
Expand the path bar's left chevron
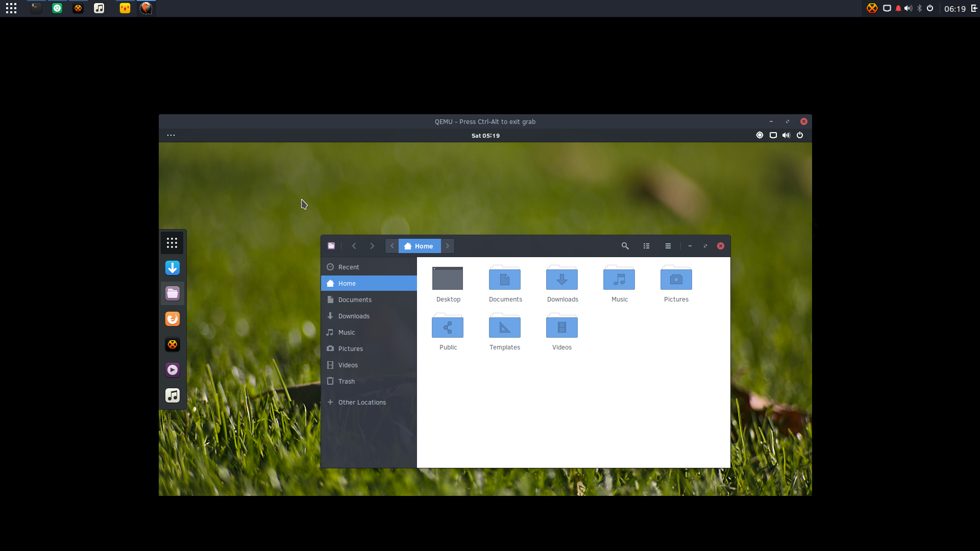pos(392,246)
